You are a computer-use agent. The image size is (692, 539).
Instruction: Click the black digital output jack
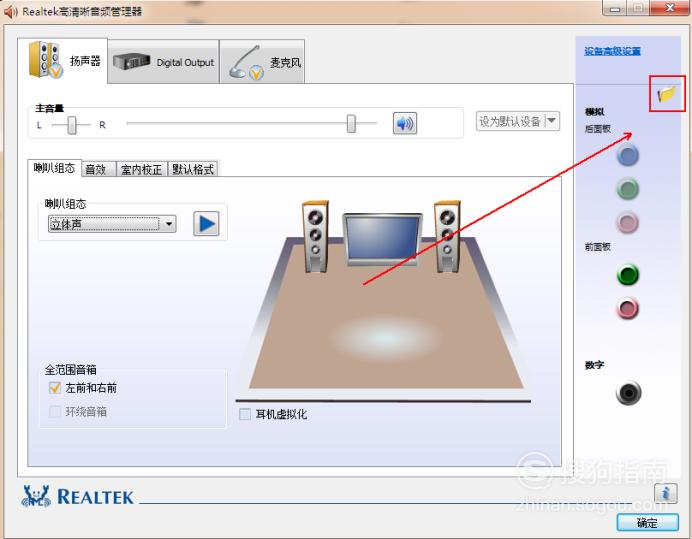[x=628, y=392]
